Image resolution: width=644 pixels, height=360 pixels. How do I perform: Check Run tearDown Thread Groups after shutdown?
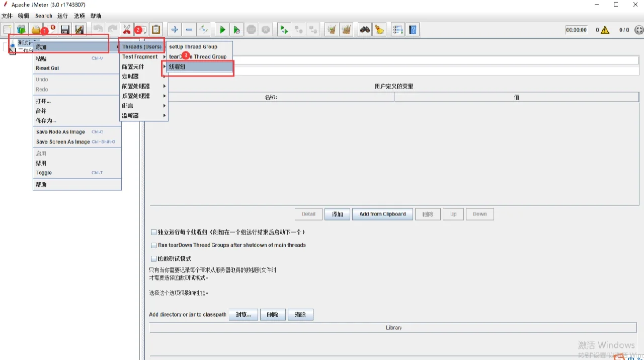click(153, 245)
